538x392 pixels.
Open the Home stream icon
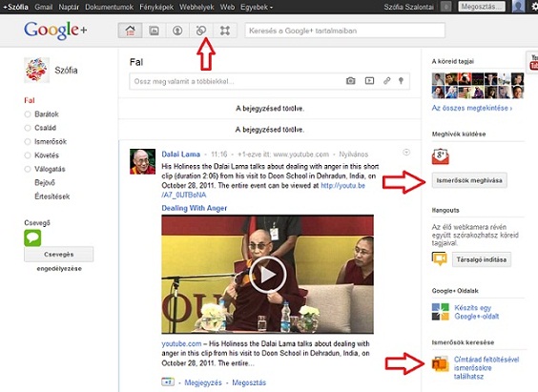[x=130, y=31]
